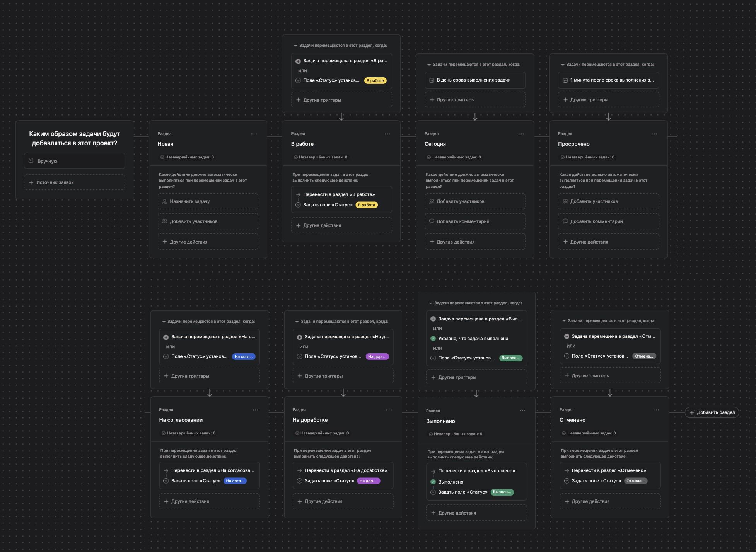
Task: Click green check icon beside «Указано, что задача выполнена»
Action: tap(433, 339)
